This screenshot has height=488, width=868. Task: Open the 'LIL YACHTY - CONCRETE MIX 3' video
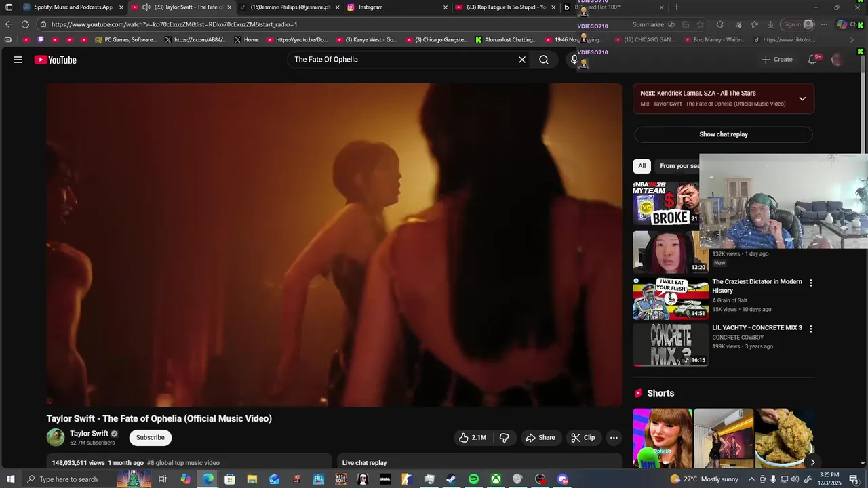757,328
